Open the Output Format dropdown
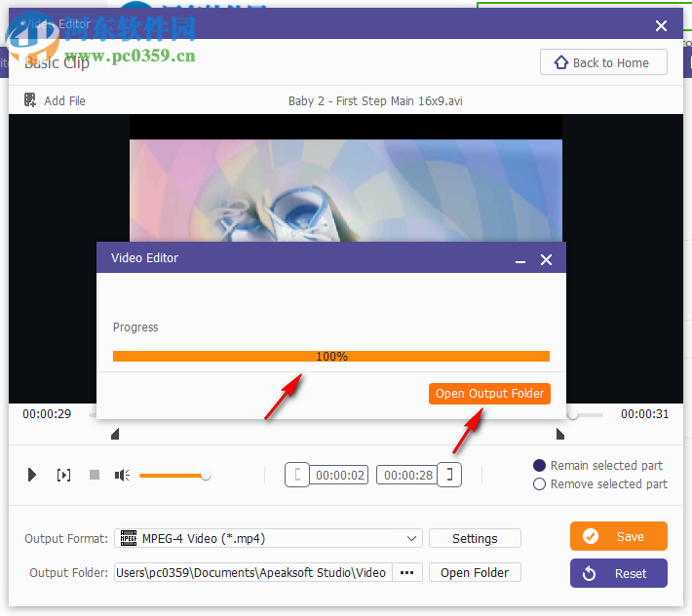692x616 pixels. pos(268,538)
